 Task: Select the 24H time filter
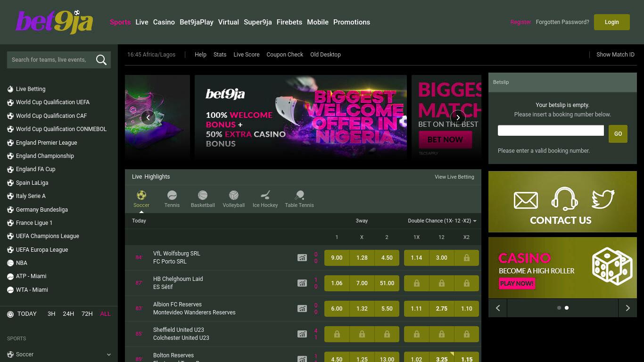(x=68, y=314)
